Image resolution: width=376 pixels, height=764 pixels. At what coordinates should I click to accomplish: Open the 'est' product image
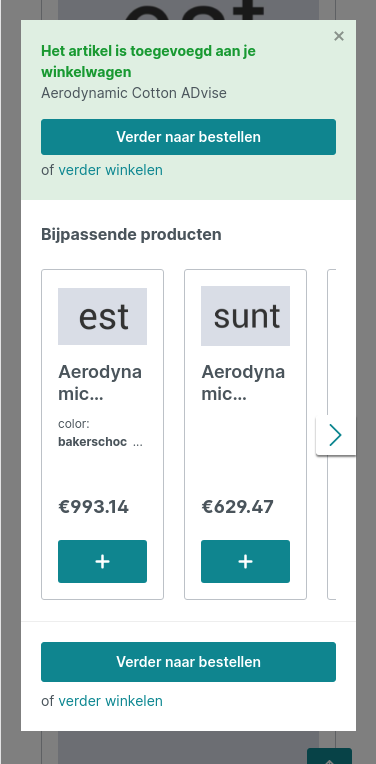[102, 316]
